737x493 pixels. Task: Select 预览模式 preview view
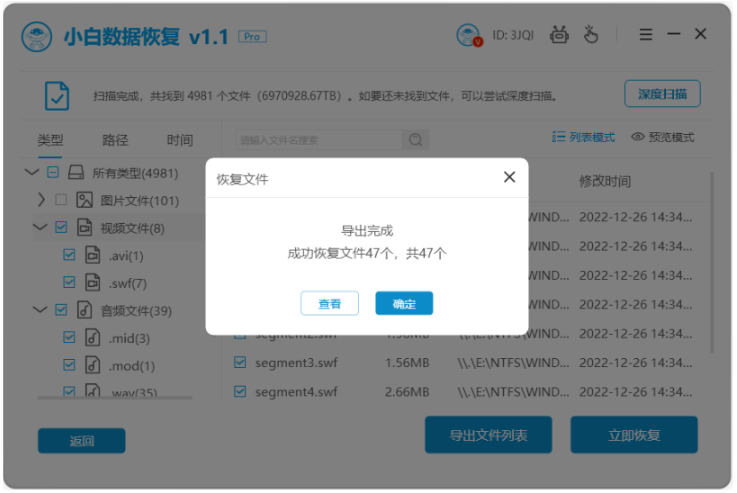663,137
